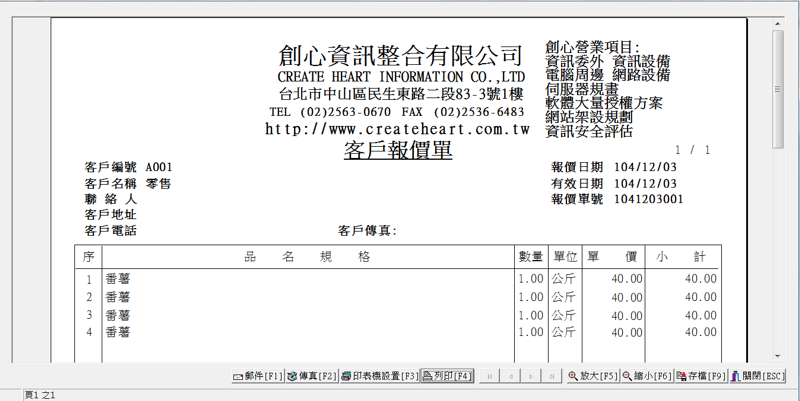The image size is (800, 401).
Task: Go to next page arrow
Action: 531,376
